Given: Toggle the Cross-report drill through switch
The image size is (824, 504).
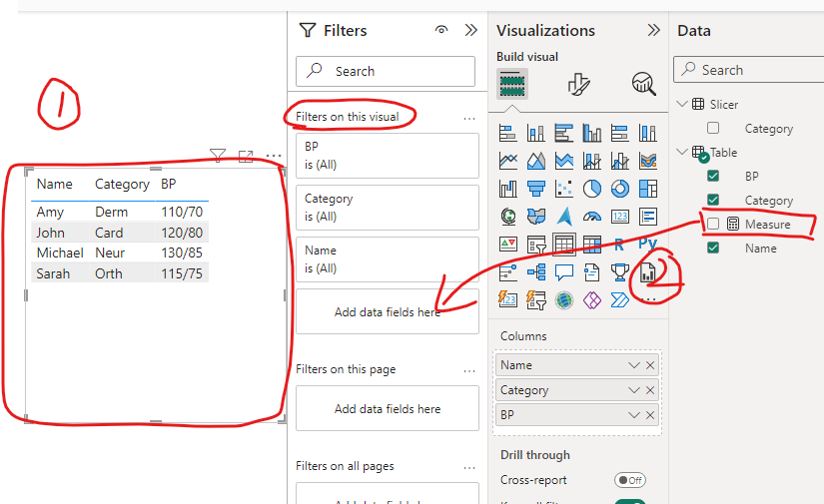Looking at the screenshot, I should click(629, 480).
